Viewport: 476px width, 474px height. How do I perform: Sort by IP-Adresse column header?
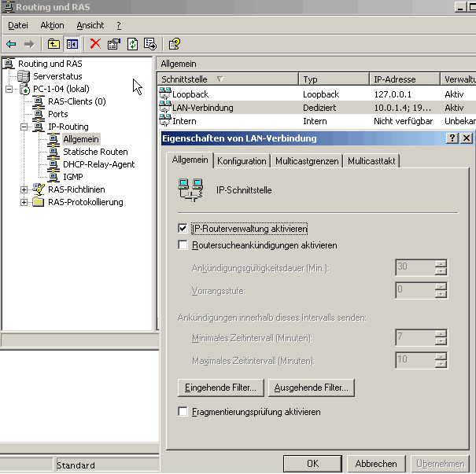click(x=404, y=79)
